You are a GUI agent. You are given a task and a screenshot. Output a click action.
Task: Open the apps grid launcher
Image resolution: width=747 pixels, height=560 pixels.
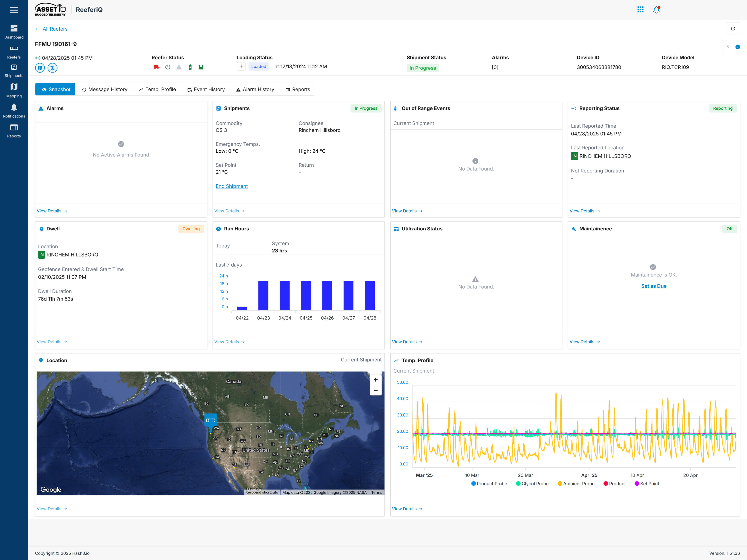point(640,9)
